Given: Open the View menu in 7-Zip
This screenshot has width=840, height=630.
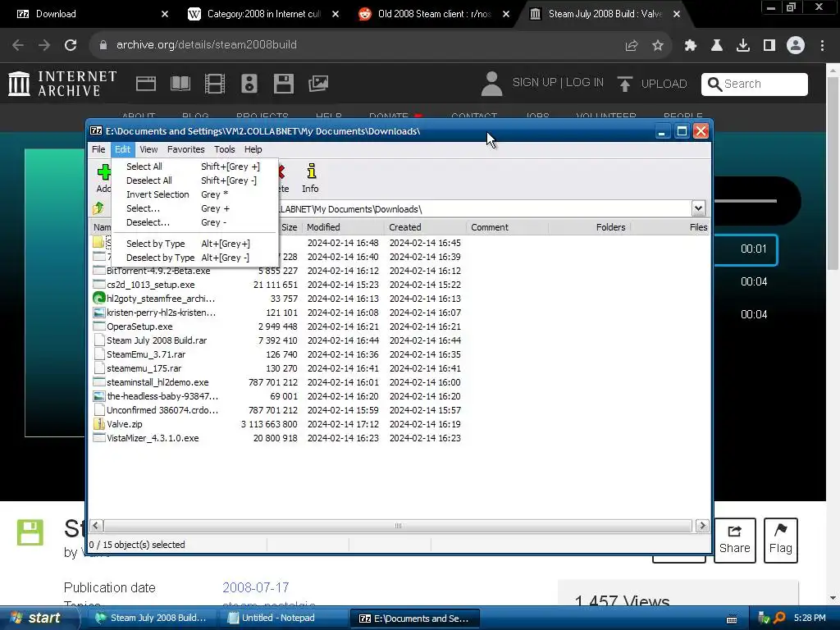Looking at the screenshot, I should (148, 149).
